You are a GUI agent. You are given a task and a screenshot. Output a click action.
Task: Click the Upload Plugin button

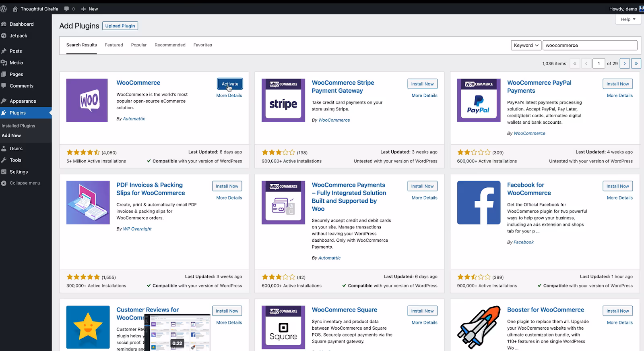pyautogui.click(x=120, y=26)
